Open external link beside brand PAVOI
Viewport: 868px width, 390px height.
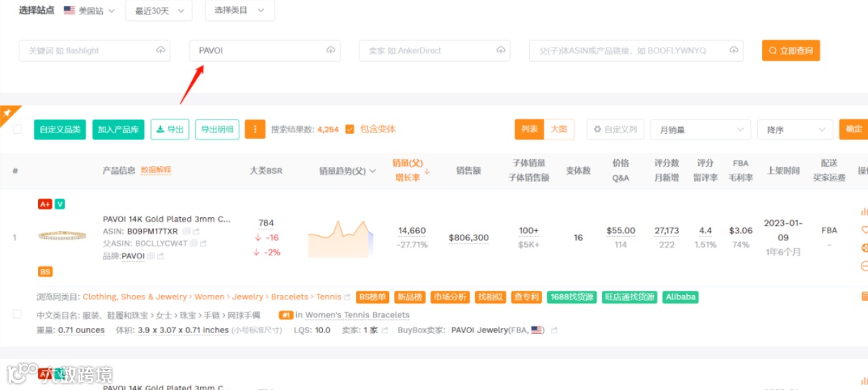160,256
